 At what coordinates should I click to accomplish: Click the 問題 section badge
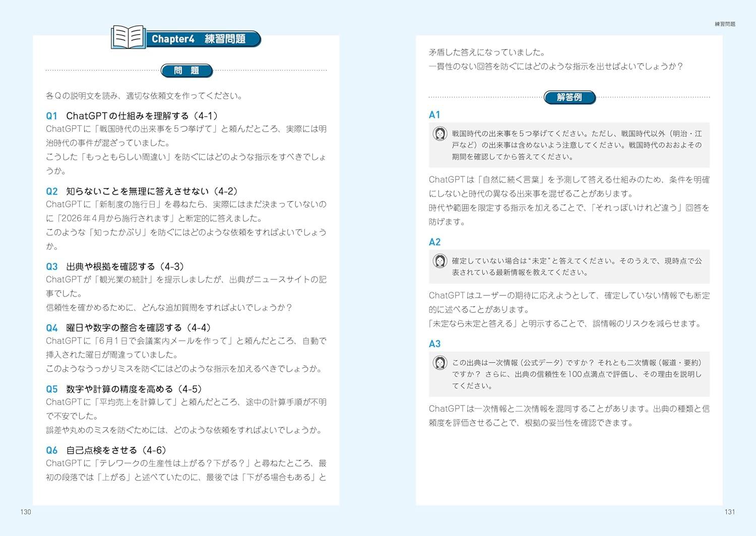[186, 71]
